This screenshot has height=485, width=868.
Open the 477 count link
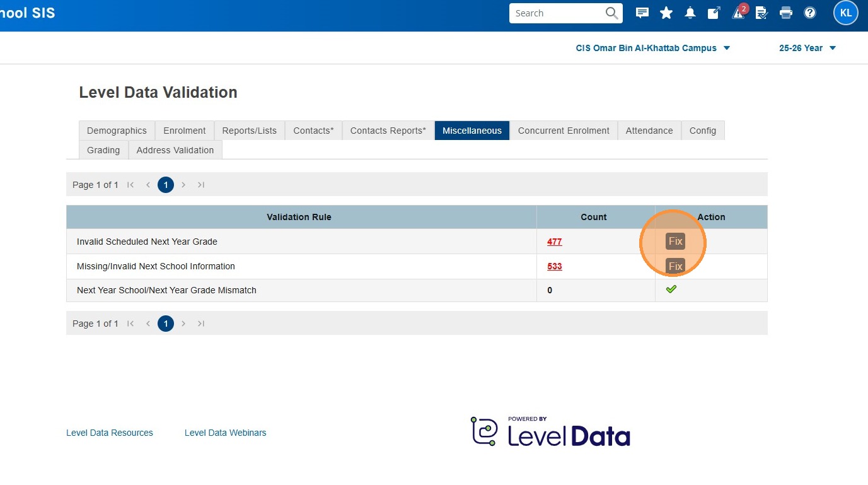554,242
